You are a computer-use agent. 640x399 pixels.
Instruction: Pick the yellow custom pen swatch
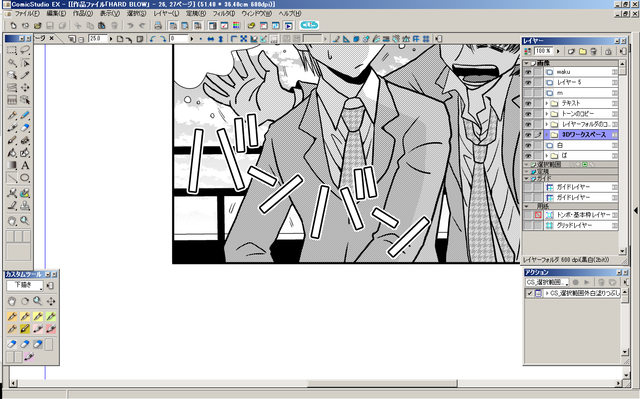click(x=38, y=316)
